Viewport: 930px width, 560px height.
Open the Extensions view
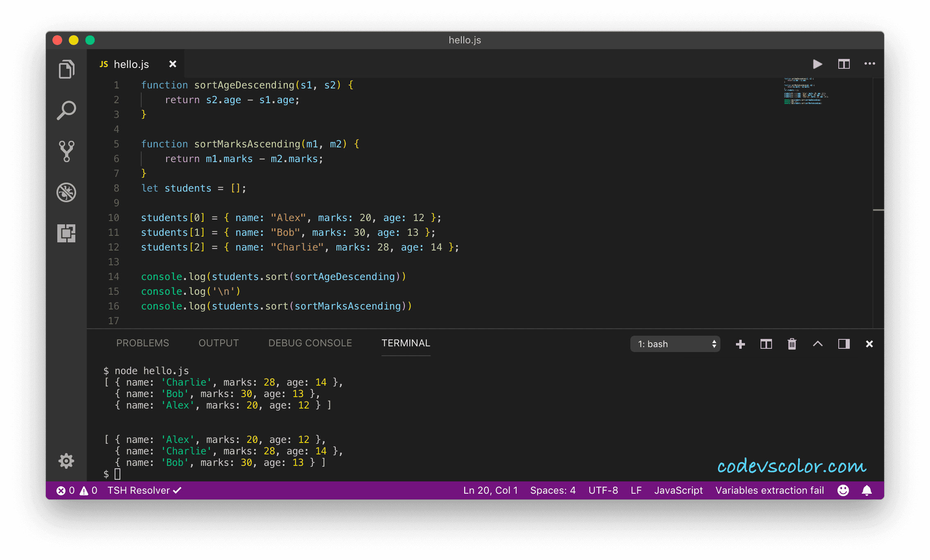(66, 233)
